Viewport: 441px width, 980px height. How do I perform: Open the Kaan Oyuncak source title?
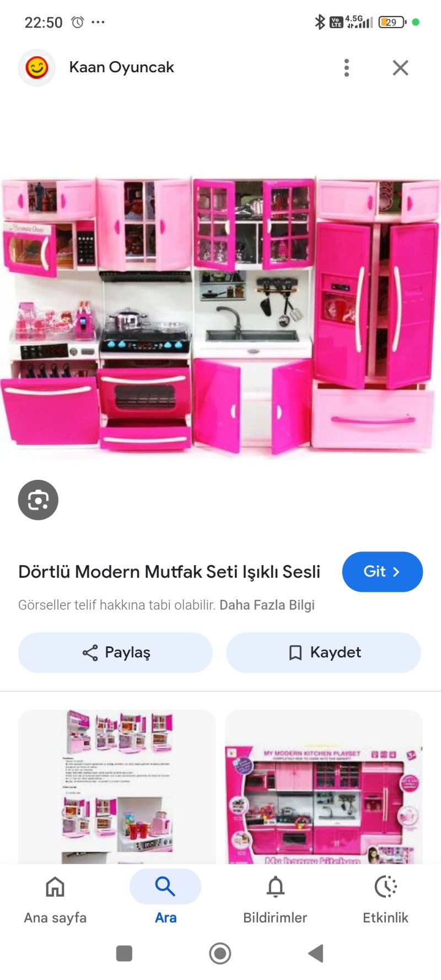121,67
